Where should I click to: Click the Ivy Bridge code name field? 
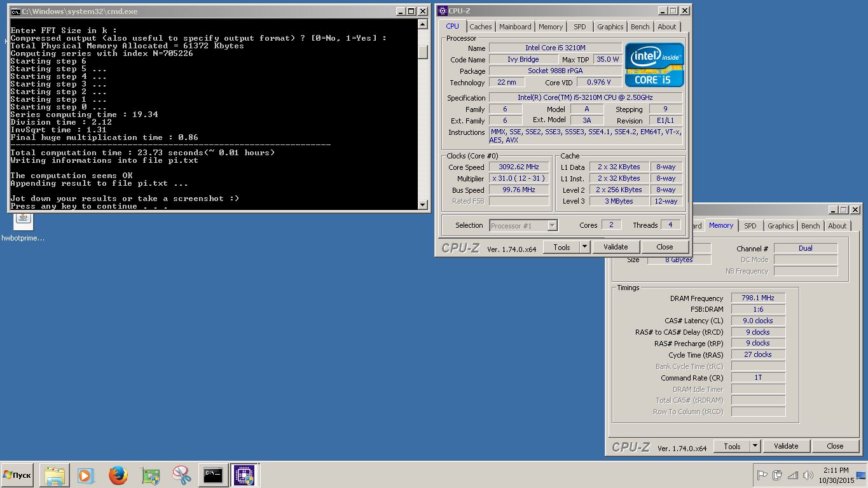[523, 59]
